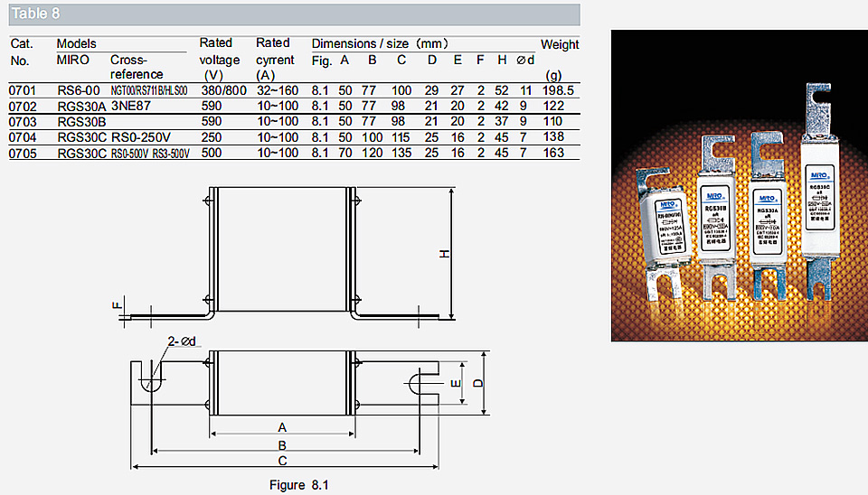Click the "Weight" column header
The height and width of the screenshot is (495, 868).
(x=560, y=45)
